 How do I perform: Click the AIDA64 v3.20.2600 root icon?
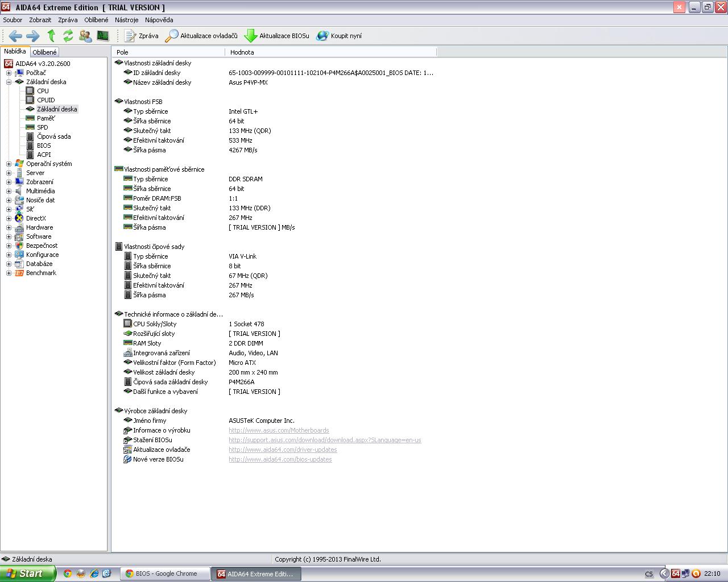click(x=9, y=64)
